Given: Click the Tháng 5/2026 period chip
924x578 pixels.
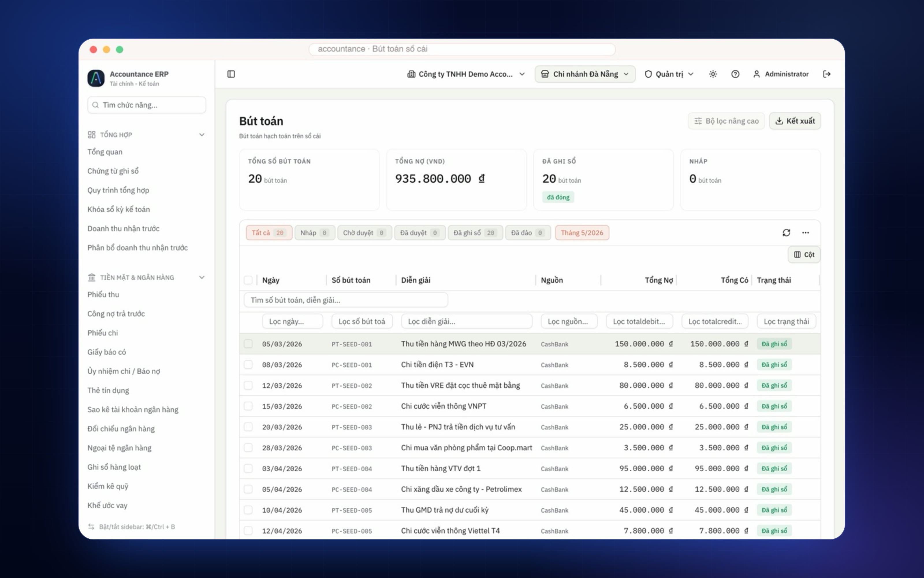Looking at the screenshot, I should [x=582, y=232].
